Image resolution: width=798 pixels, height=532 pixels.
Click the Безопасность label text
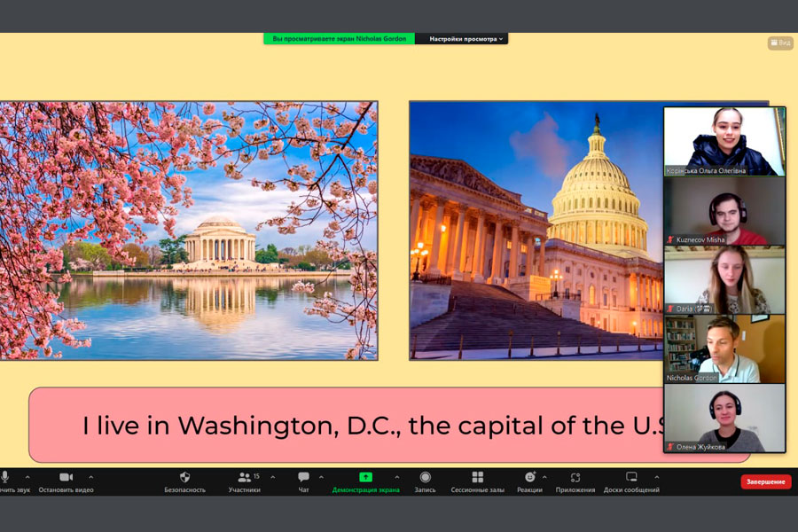tap(184, 489)
